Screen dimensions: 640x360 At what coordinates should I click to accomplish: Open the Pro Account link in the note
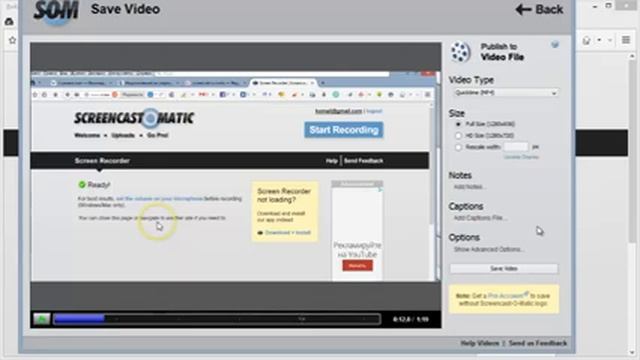coord(506,296)
